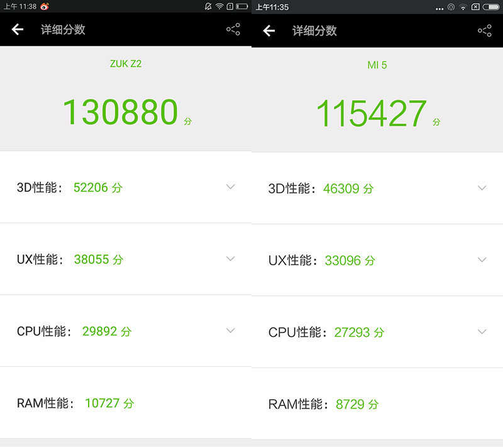Select the RAM性能 10727 分 row
The image size is (503, 448).
pyautogui.click(x=126, y=403)
